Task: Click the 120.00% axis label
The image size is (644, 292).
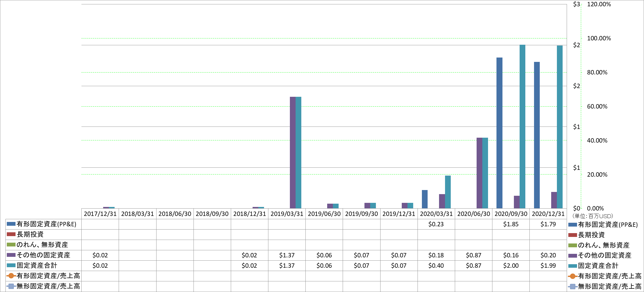Action: (599, 4)
